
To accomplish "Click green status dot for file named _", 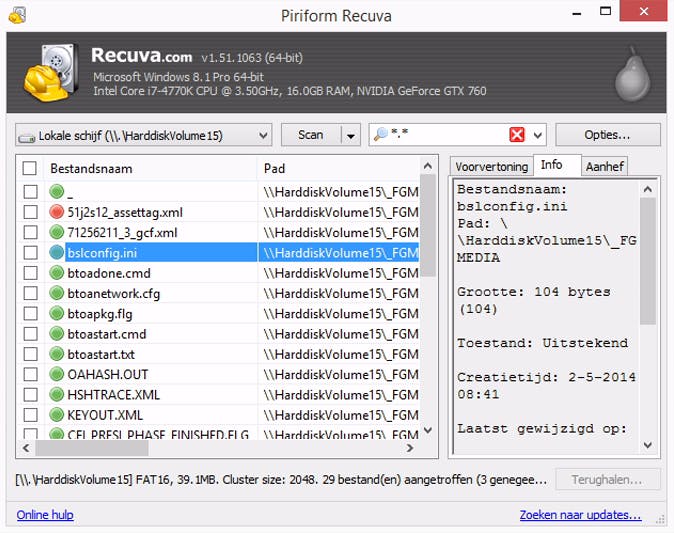I will point(56,191).
